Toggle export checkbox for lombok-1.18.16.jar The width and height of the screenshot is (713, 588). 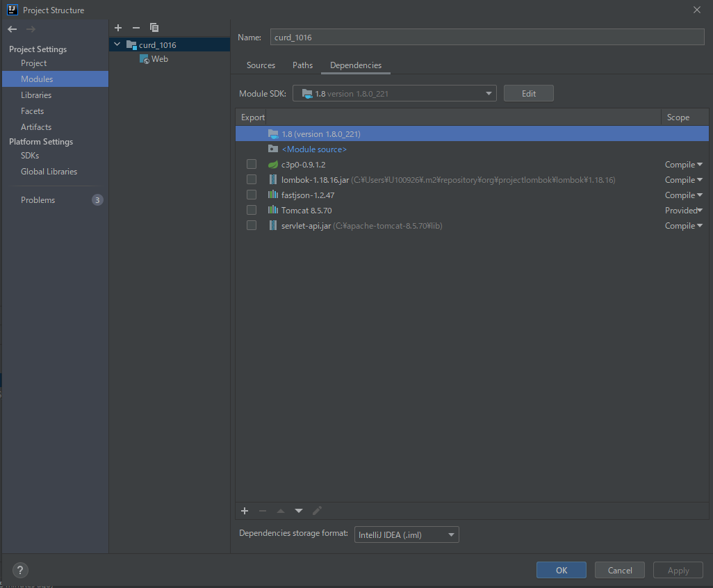(x=252, y=179)
